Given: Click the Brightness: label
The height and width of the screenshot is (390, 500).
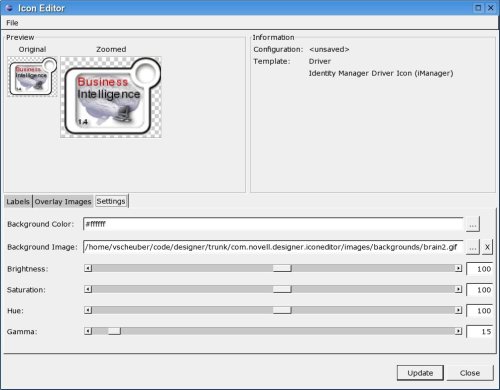Looking at the screenshot, I should tap(28, 269).
